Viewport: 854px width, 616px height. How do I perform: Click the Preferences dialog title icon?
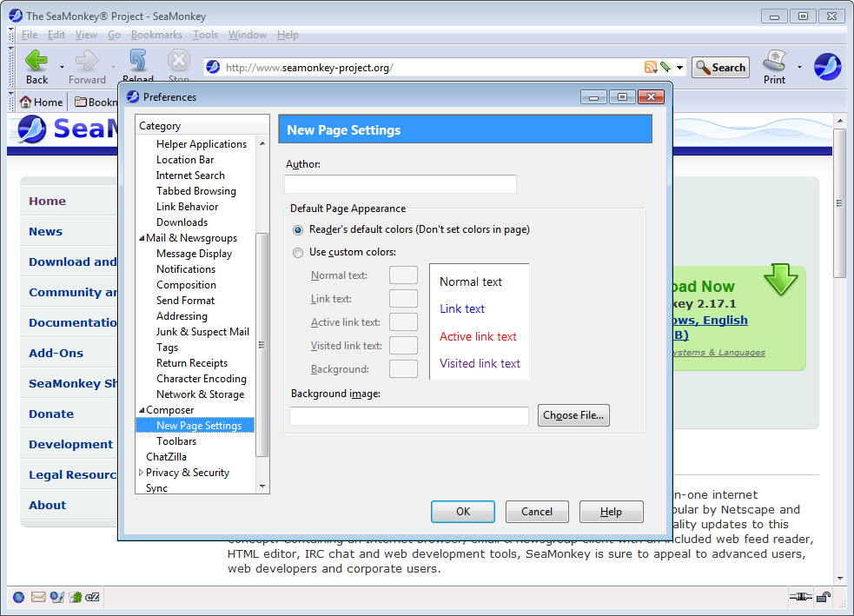pos(133,97)
